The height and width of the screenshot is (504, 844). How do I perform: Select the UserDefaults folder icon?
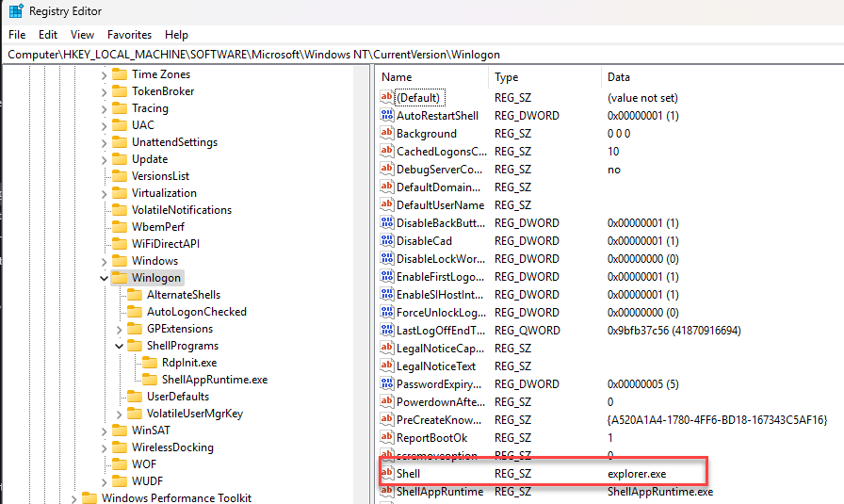pyautogui.click(x=135, y=397)
